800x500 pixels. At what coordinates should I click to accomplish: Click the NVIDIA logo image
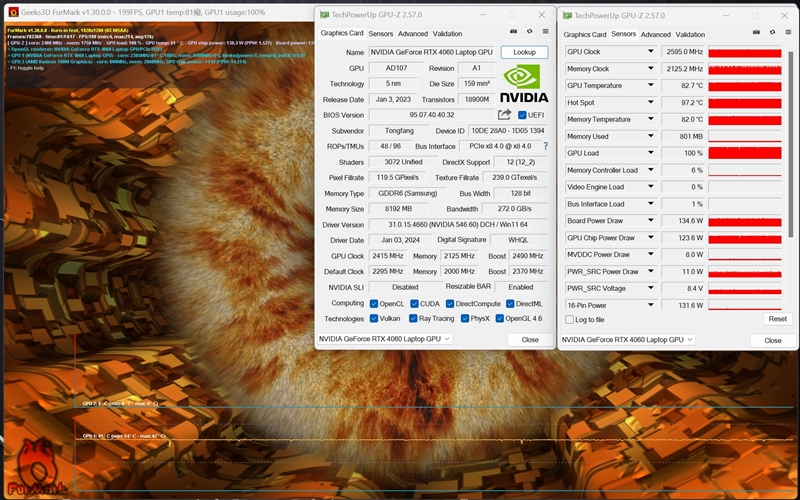[x=524, y=83]
